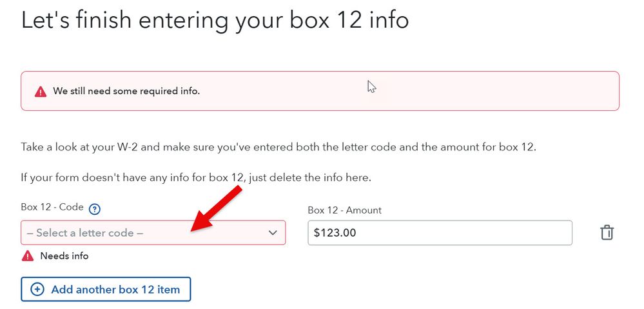The width and height of the screenshot is (644, 309).
Task: Click the help icon beside Box 12 - Code
Action: [x=95, y=208]
